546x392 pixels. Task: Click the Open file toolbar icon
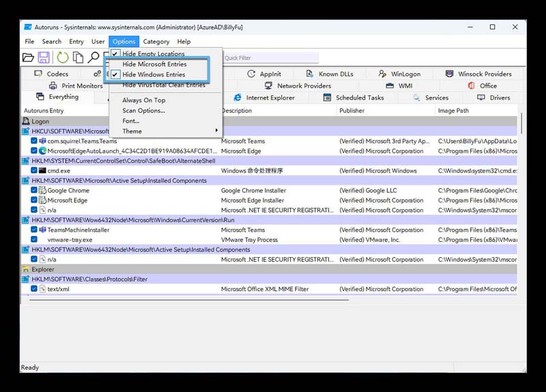(x=28, y=57)
